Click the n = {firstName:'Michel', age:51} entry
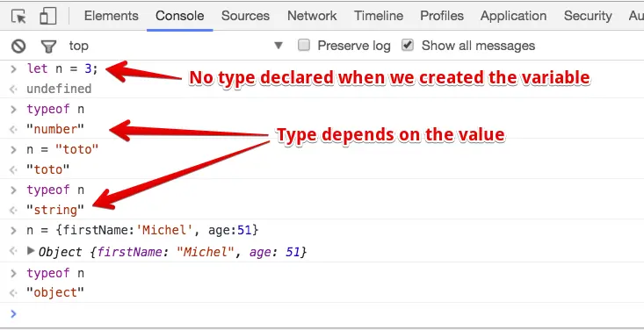 142,230
